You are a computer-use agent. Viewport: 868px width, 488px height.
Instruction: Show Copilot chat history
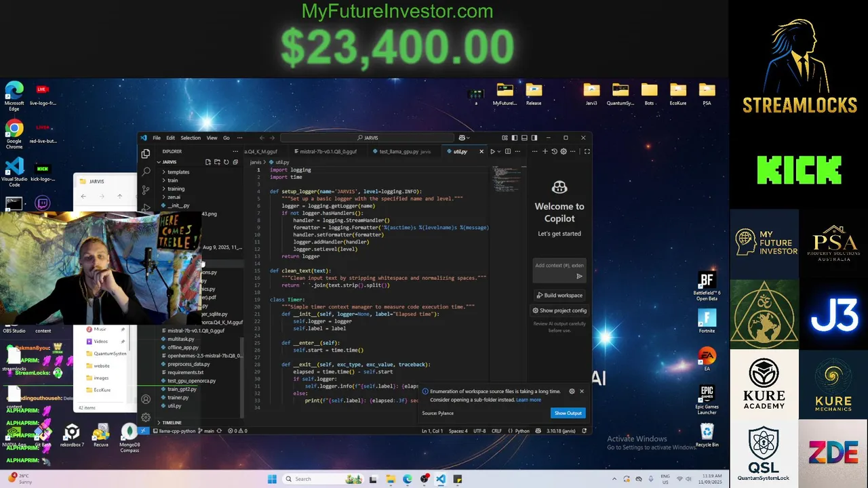(554, 151)
